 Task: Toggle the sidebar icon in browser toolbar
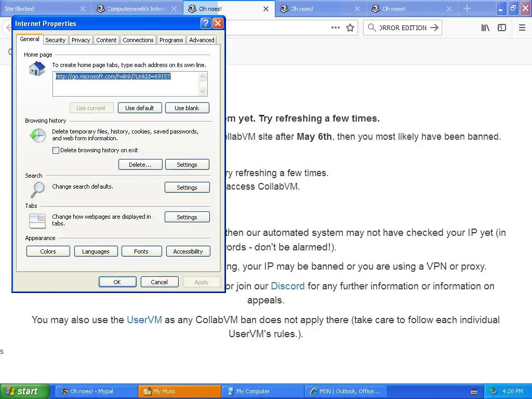(x=502, y=28)
